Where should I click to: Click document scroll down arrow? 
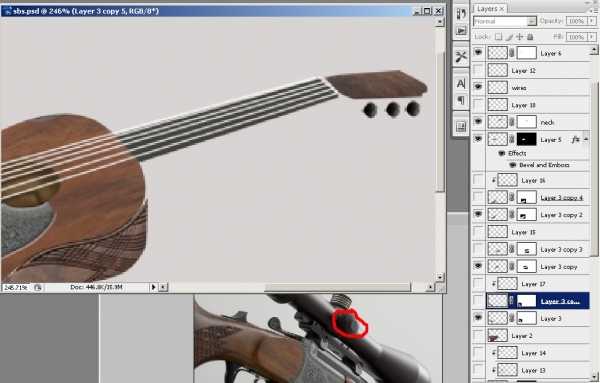(440, 277)
